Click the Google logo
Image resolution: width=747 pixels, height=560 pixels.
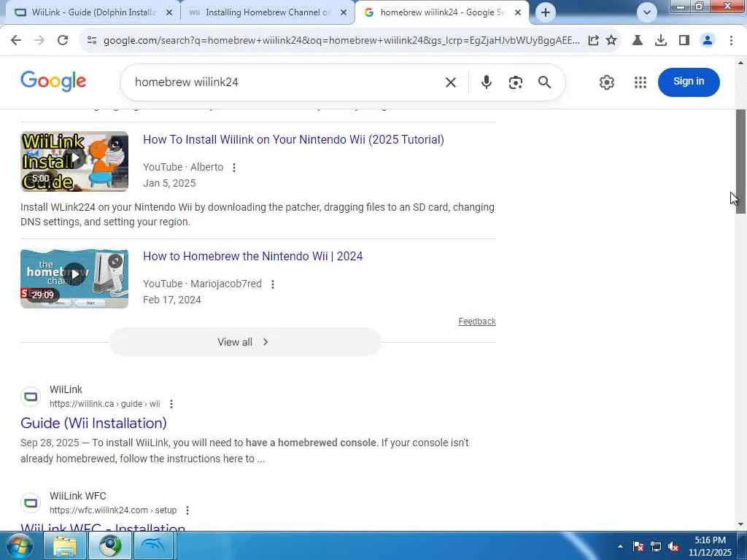pyautogui.click(x=53, y=82)
